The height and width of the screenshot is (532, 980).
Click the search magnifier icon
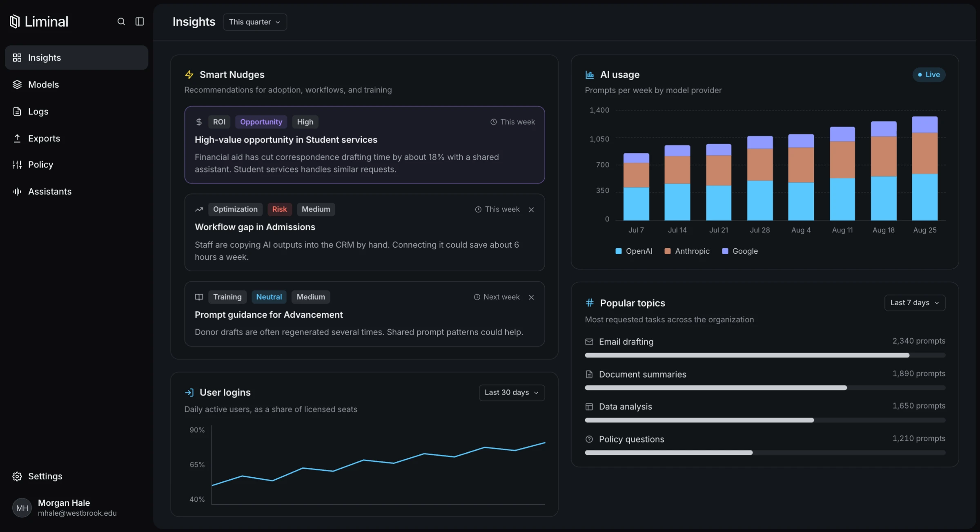tap(121, 22)
